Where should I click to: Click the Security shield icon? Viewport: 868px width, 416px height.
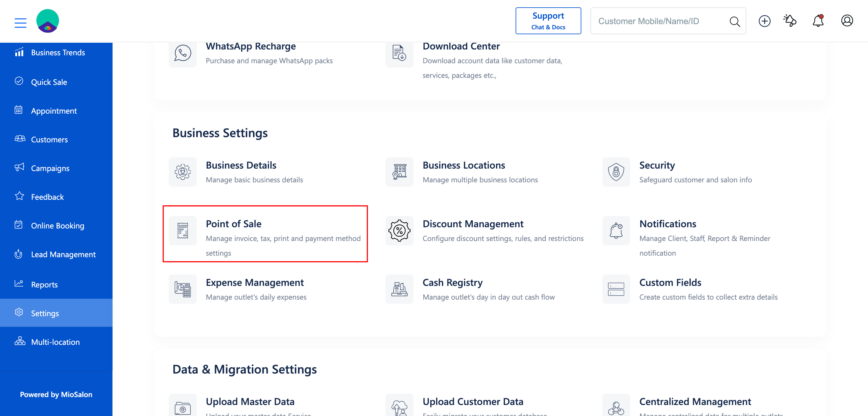[x=616, y=172]
